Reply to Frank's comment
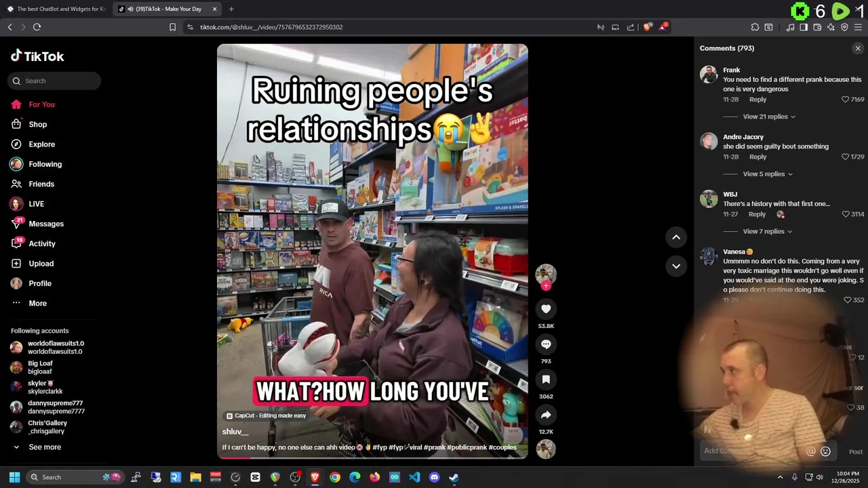This screenshot has width=868, height=488. click(757, 100)
